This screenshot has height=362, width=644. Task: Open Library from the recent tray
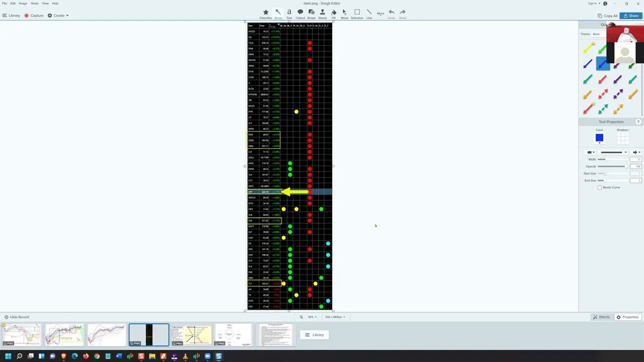coord(314,335)
